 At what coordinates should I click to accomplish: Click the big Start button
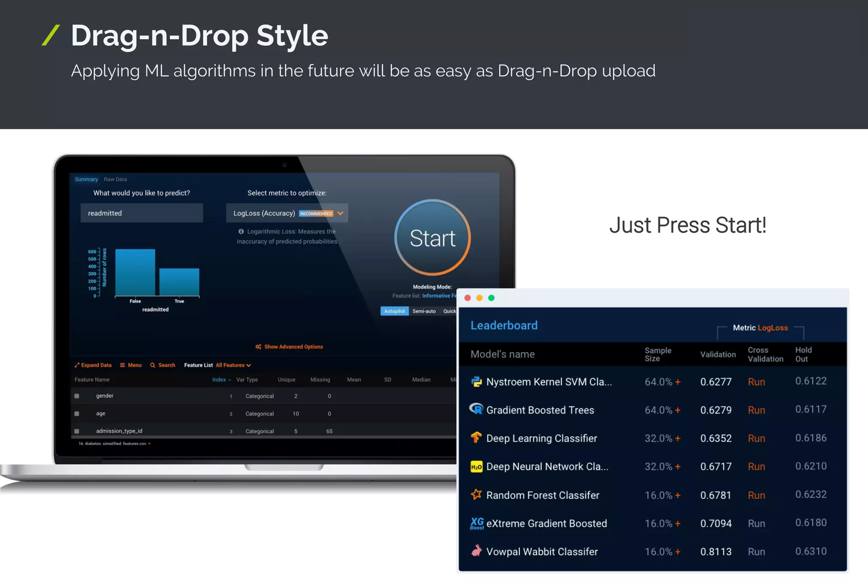(432, 237)
